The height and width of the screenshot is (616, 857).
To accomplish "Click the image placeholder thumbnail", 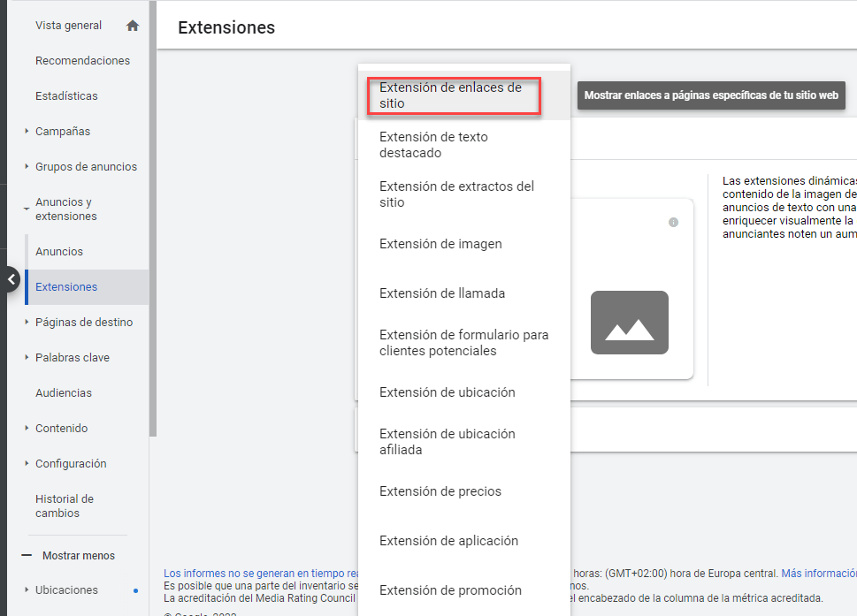I will point(629,323).
